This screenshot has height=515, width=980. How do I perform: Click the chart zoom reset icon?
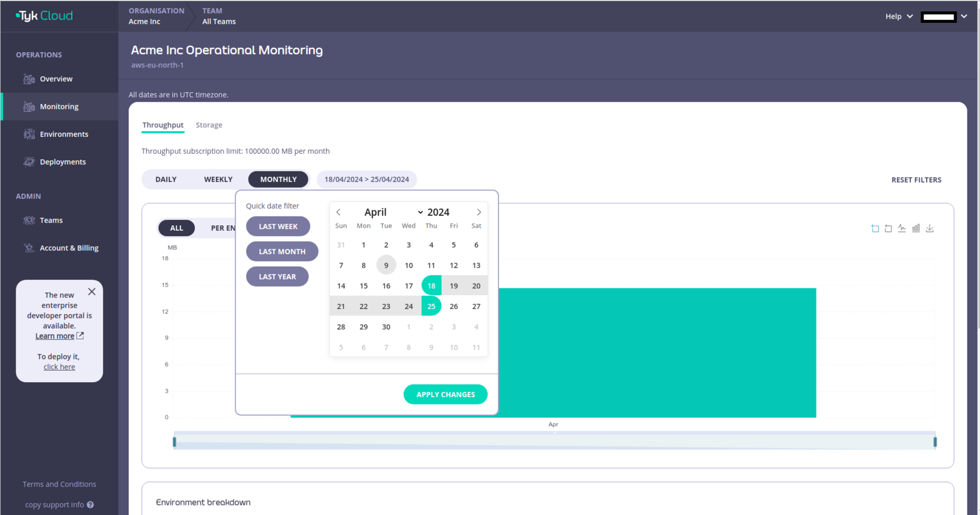pyautogui.click(x=888, y=228)
